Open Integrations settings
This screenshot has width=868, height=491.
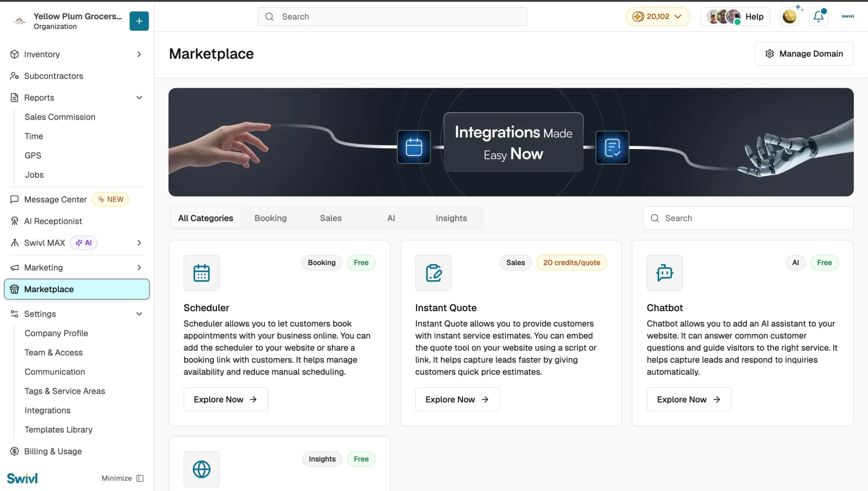pyautogui.click(x=47, y=411)
